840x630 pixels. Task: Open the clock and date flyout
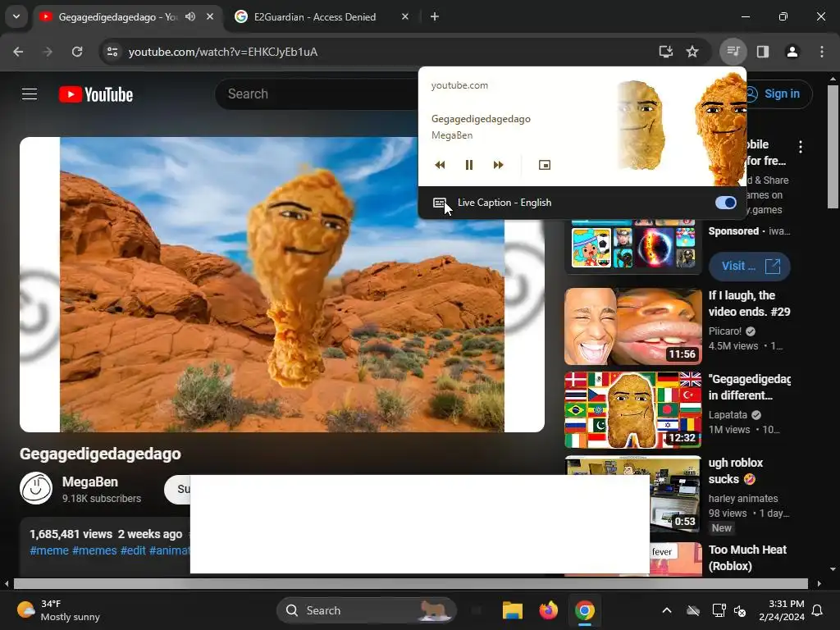pyautogui.click(x=782, y=610)
